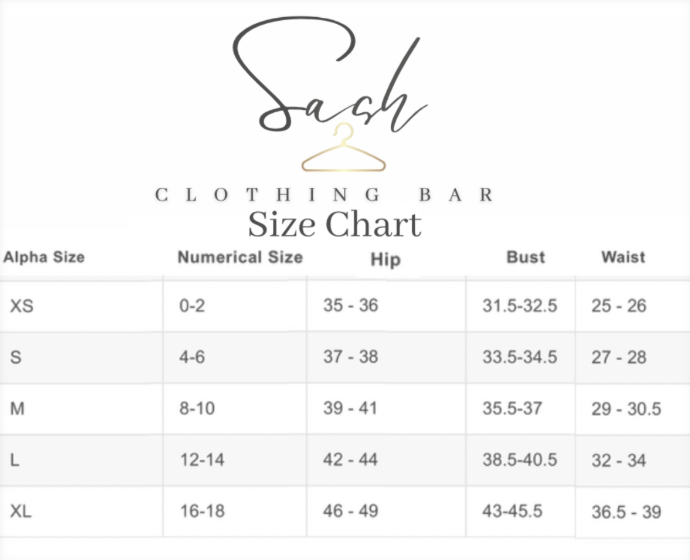Click waist measurement 36.5 - 39
Image resolution: width=690 pixels, height=560 pixels.
(x=626, y=511)
